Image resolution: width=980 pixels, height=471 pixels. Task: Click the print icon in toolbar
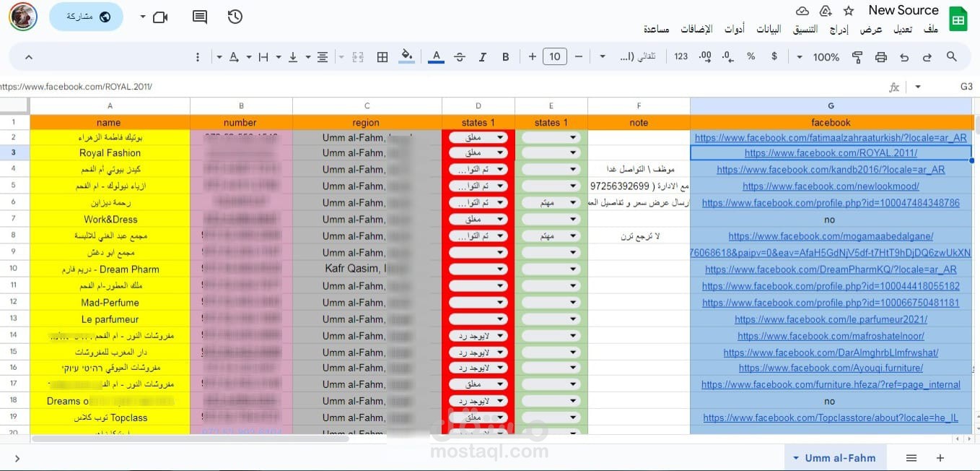880,56
